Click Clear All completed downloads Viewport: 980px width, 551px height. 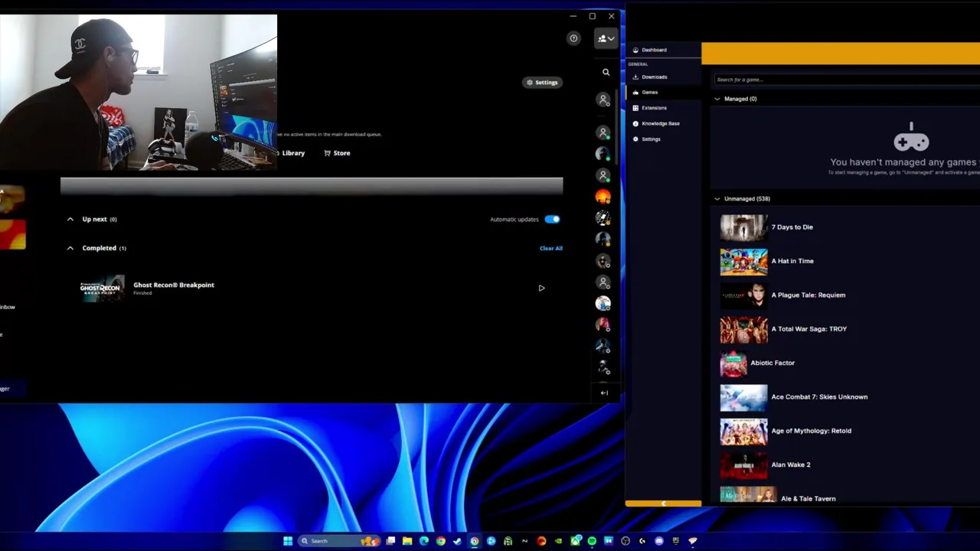551,248
